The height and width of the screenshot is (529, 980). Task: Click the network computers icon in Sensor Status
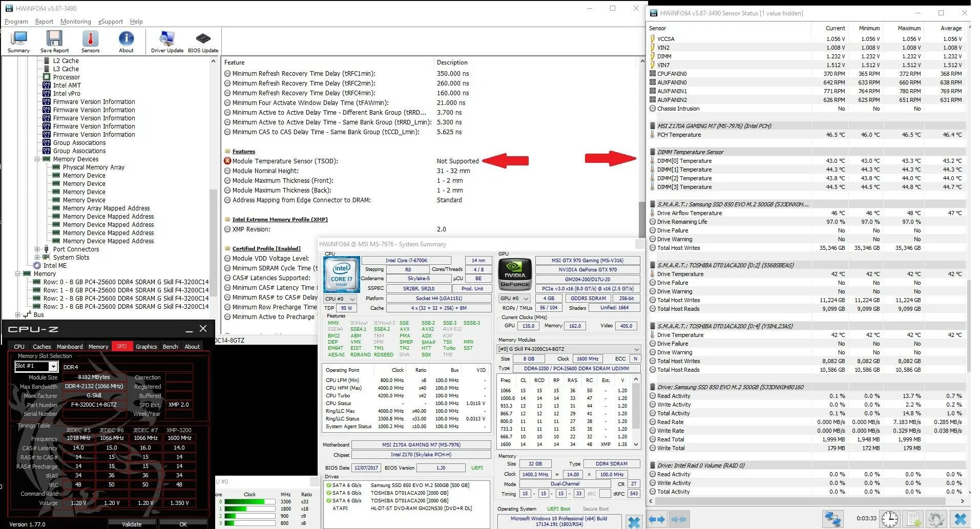(833, 519)
